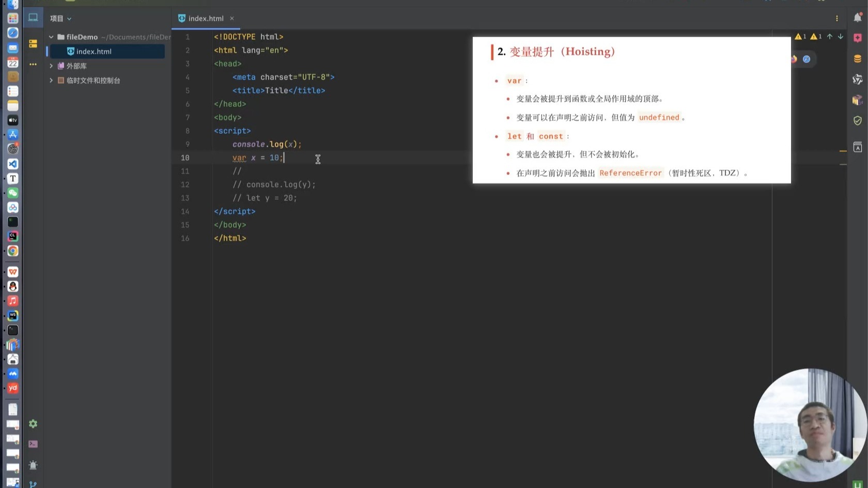The height and width of the screenshot is (488, 868).
Task: Open Apple TV from the Dock
Action: click(x=13, y=120)
